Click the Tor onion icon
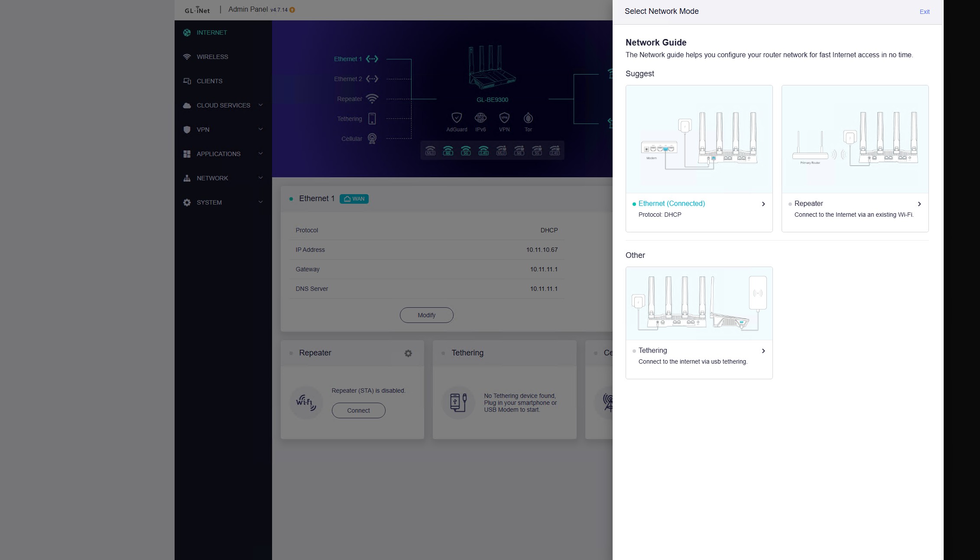This screenshot has width=980, height=560. click(528, 118)
